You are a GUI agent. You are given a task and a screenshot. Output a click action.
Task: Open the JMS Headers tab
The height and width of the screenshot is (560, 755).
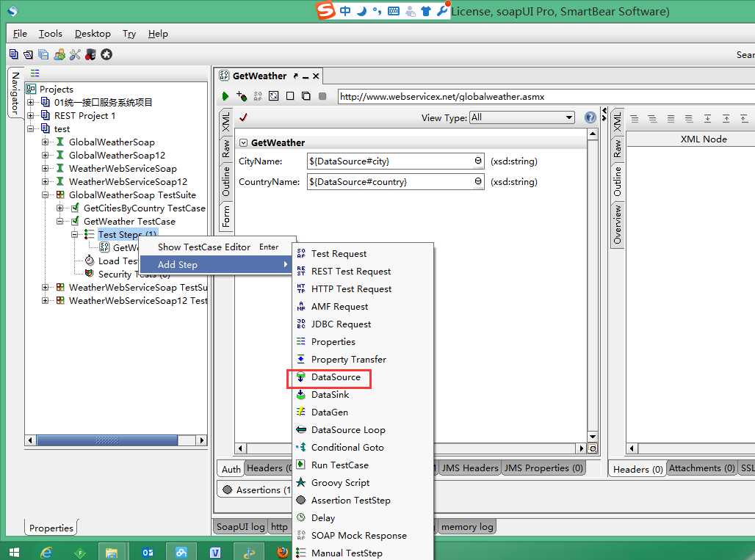(x=470, y=468)
